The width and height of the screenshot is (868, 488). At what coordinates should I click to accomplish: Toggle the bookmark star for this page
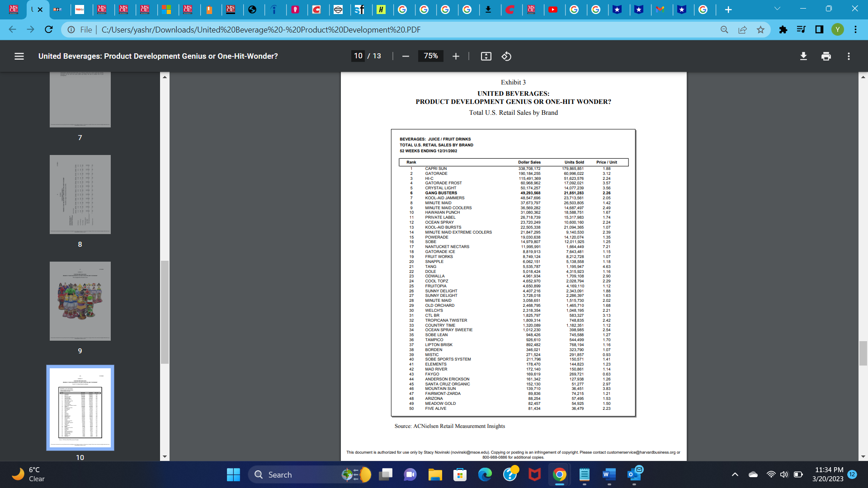click(x=761, y=29)
